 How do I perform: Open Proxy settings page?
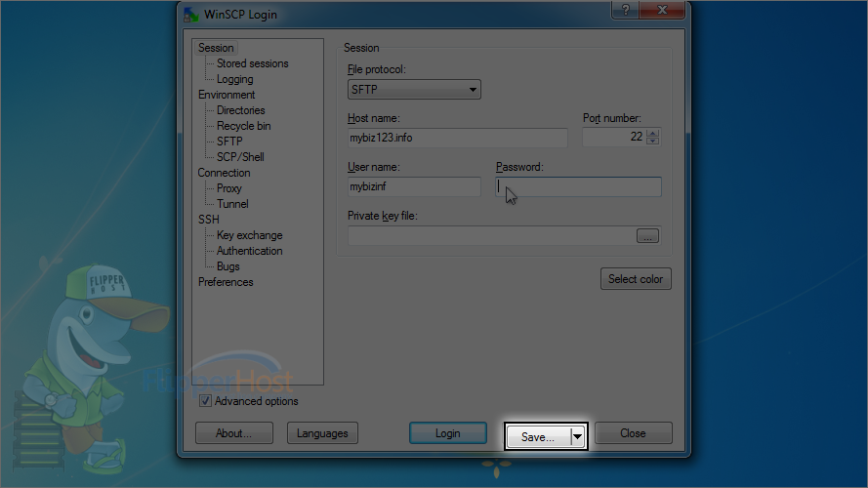coord(229,188)
